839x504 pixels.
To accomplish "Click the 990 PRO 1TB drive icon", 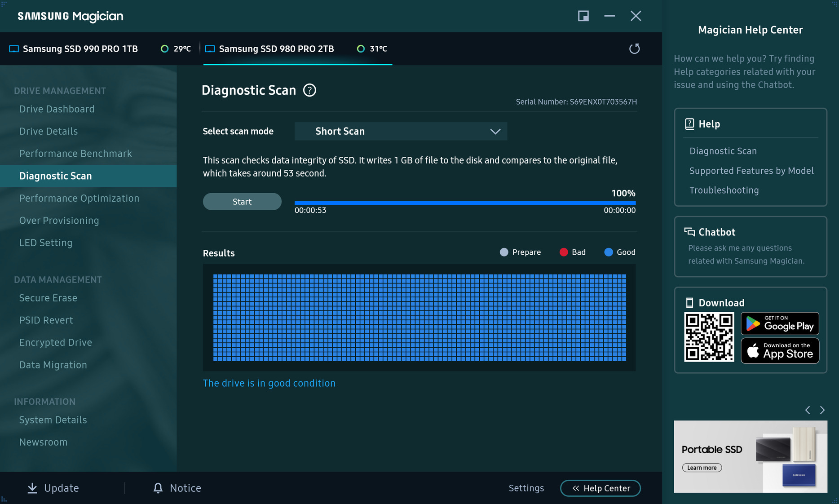I will tap(14, 49).
